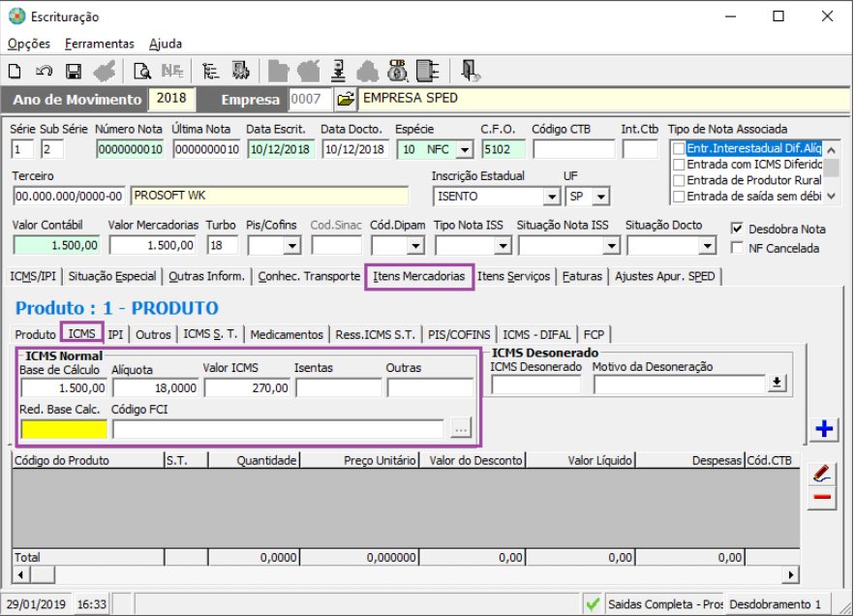
Task: Expand the Espécie dropdown
Action: coord(464,149)
